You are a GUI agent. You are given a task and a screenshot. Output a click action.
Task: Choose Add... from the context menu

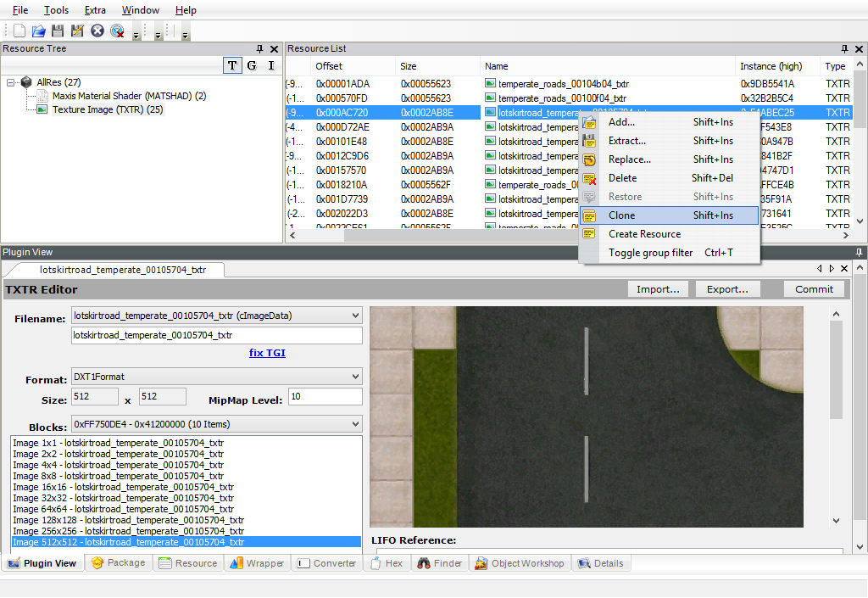670,122
